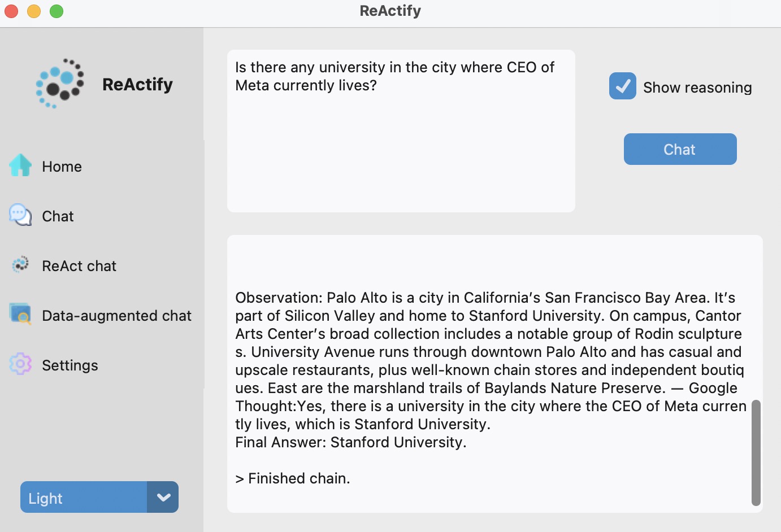Click the magnifier on the Data-augmented chat icon
The height and width of the screenshot is (532, 781).
[24, 319]
